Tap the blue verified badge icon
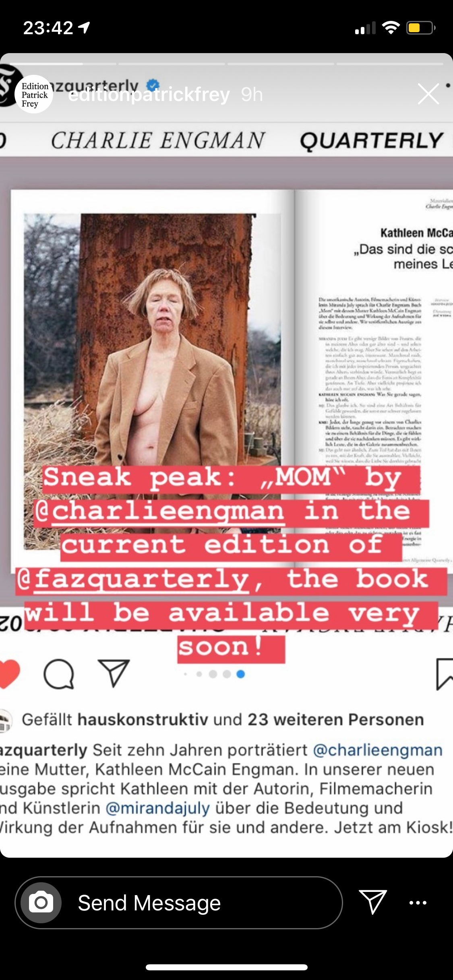Screen dimensions: 453x980 153,85
